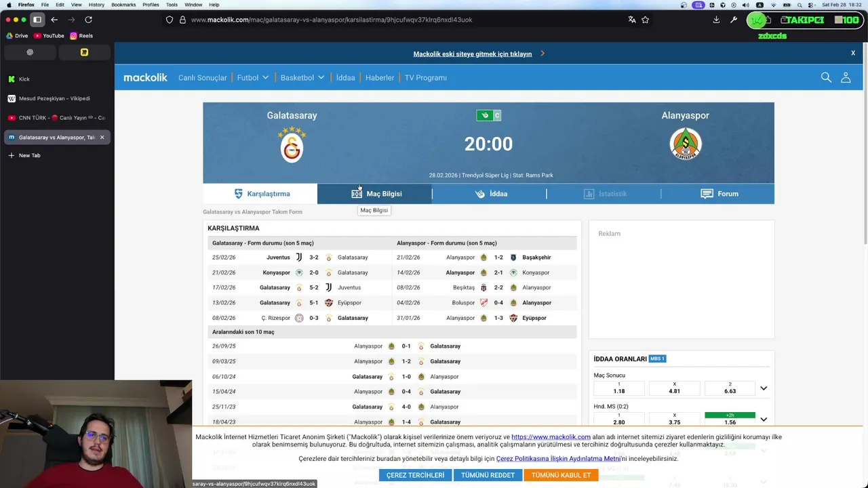Select Maç Sonucu away odds 6.63

pos(730,388)
